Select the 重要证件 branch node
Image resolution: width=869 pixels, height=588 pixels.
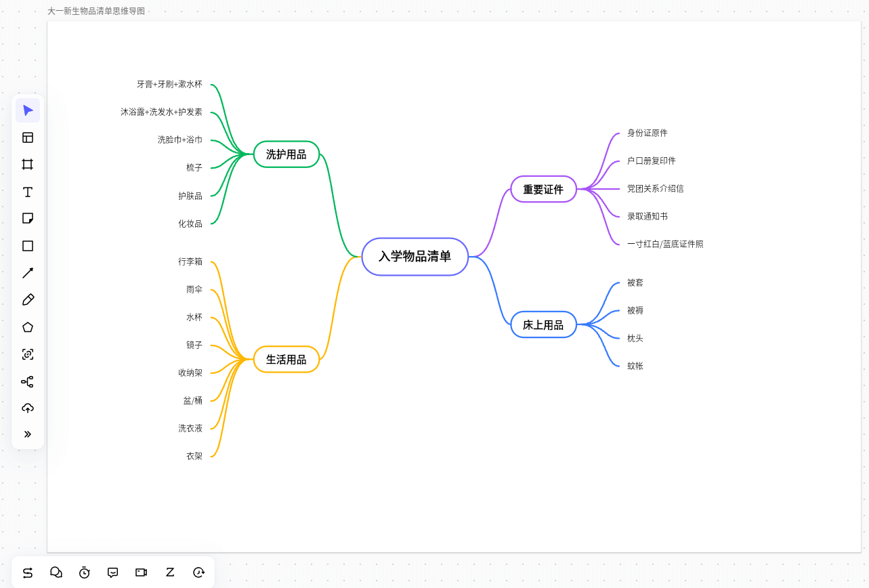543,190
